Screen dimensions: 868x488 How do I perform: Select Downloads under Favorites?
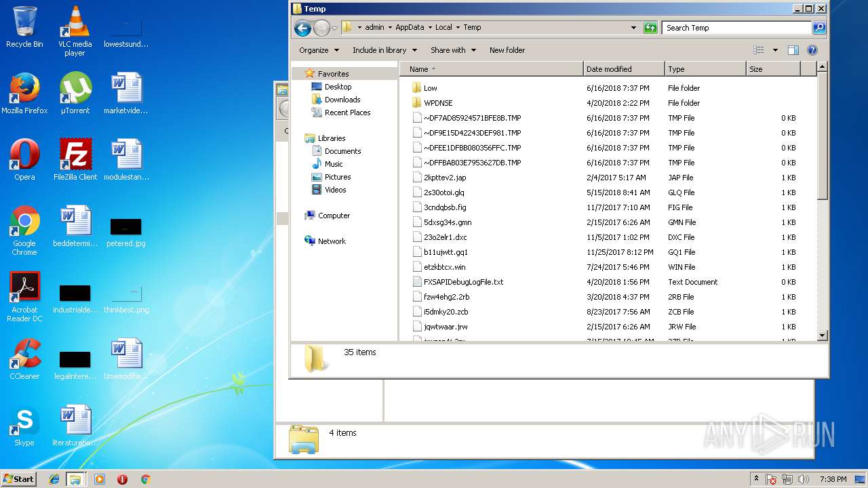click(342, 100)
